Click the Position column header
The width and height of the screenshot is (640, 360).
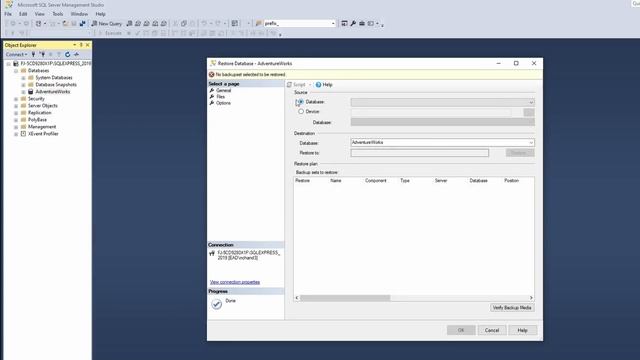click(511, 180)
